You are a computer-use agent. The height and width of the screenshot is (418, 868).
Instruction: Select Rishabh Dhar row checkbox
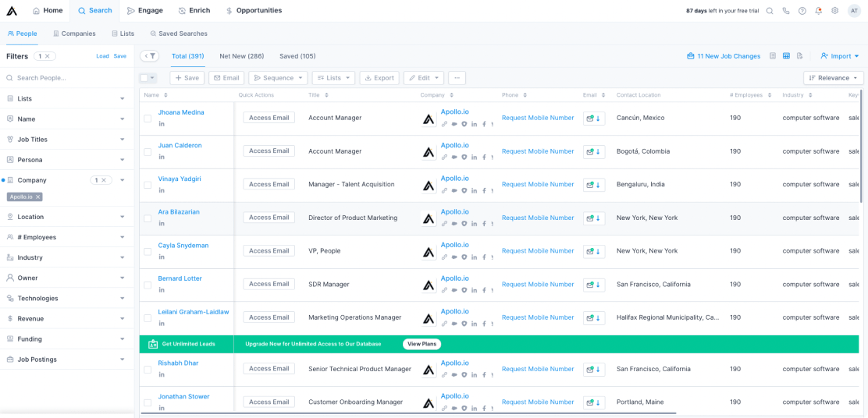(x=148, y=370)
